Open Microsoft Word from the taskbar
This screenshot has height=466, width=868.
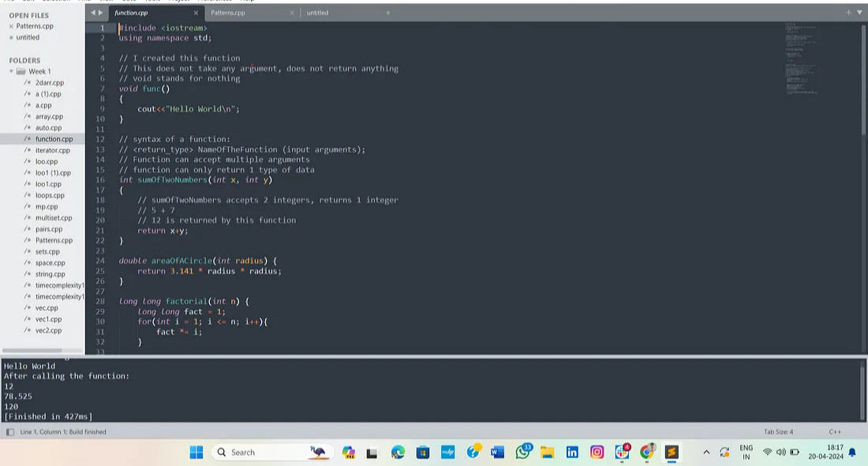pyautogui.click(x=497, y=452)
